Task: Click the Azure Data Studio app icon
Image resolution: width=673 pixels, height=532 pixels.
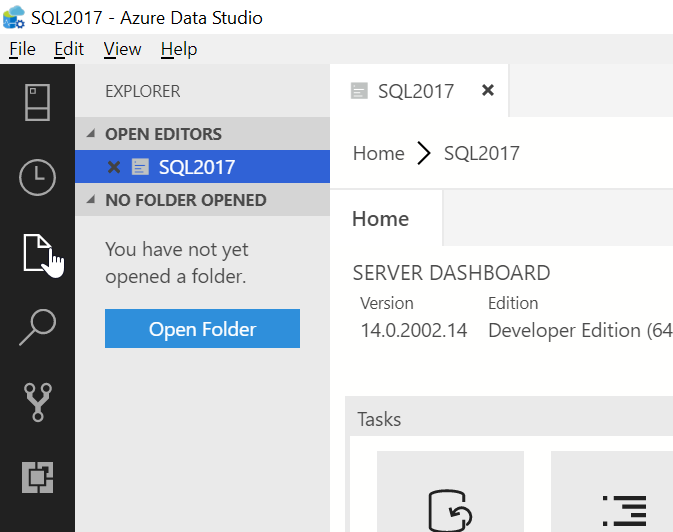Action: pyautogui.click(x=14, y=17)
